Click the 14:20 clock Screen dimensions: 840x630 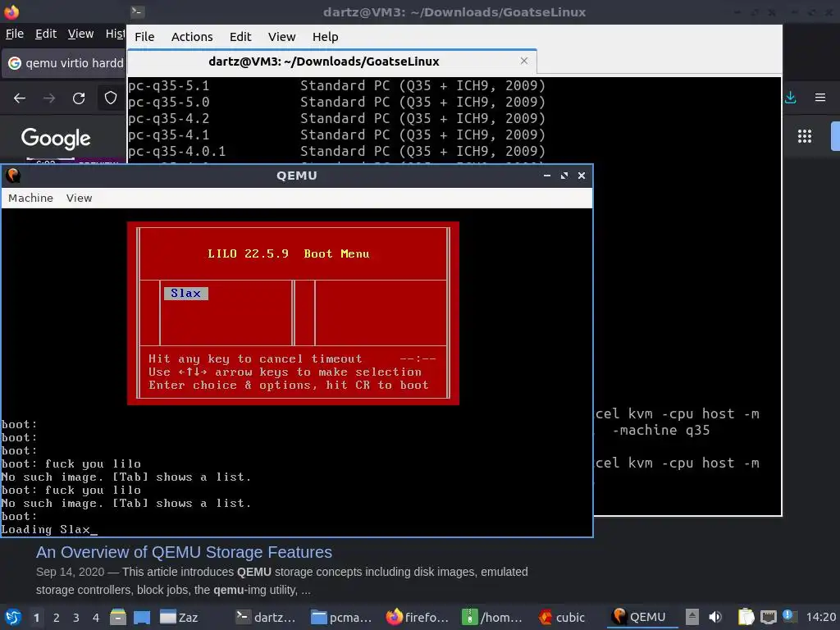coord(820,617)
